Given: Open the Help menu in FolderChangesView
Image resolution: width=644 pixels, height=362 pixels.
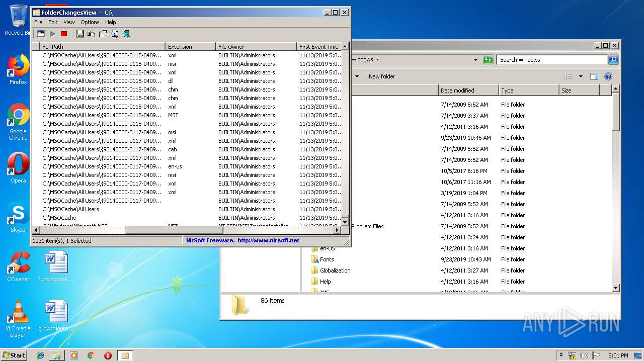Looking at the screenshot, I should pos(111,22).
